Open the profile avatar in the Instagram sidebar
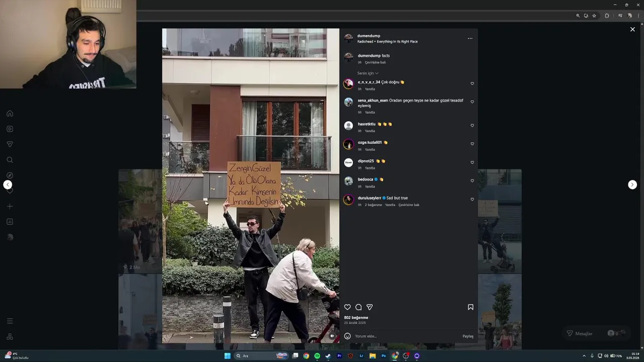This screenshot has width=644, height=362. 10,237
